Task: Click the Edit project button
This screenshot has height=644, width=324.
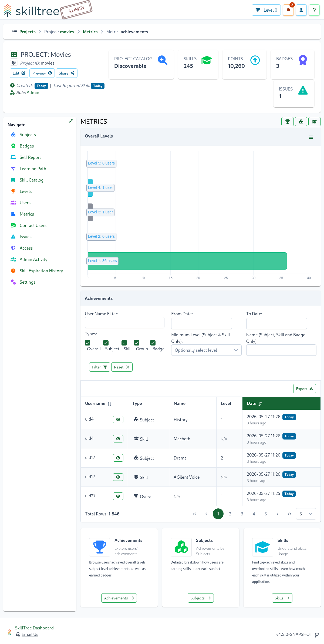Action: [19, 73]
